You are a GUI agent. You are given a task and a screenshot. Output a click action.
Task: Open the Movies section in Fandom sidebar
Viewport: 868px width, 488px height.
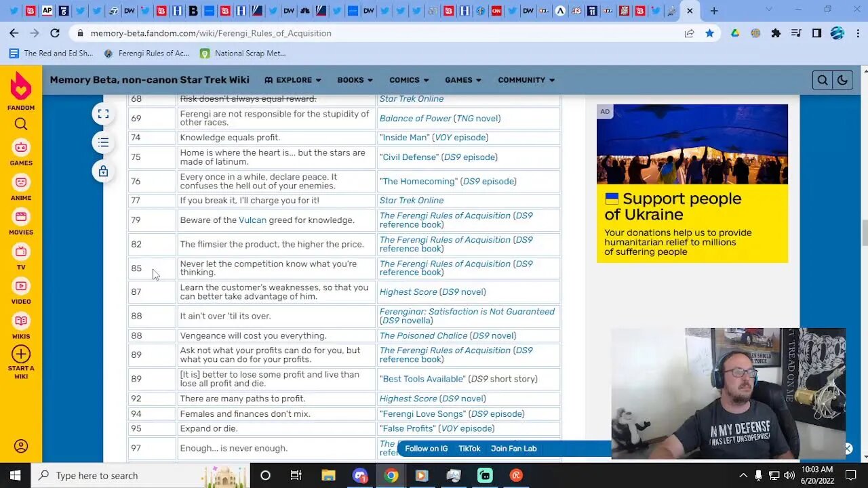point(21,222)
